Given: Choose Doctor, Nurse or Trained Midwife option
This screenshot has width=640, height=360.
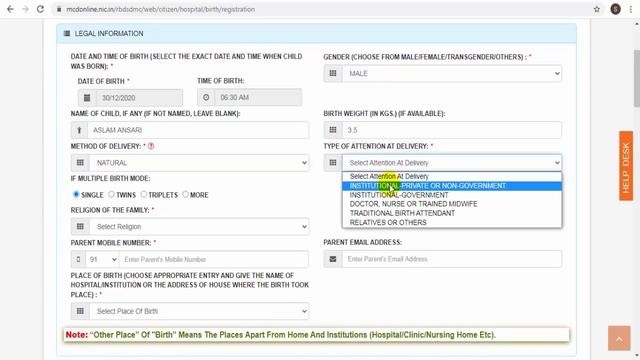Looking at the screenshot, I should pos(452,204).
